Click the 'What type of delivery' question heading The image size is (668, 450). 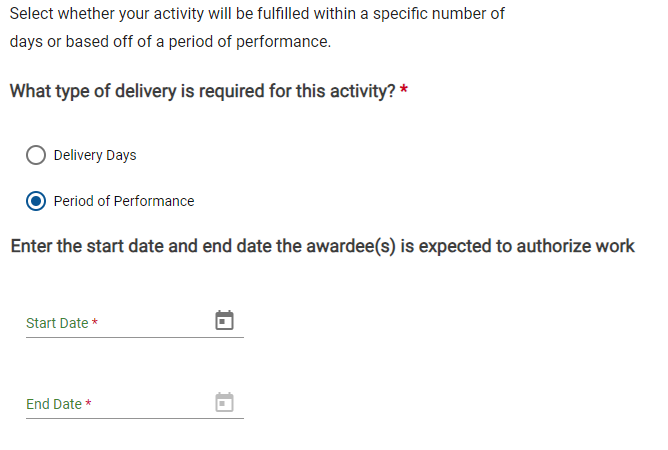202,91
